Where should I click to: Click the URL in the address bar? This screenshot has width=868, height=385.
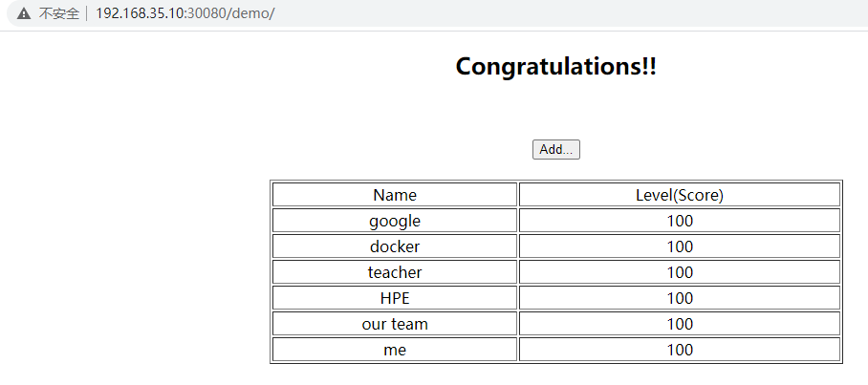click(x=184, y=15)
